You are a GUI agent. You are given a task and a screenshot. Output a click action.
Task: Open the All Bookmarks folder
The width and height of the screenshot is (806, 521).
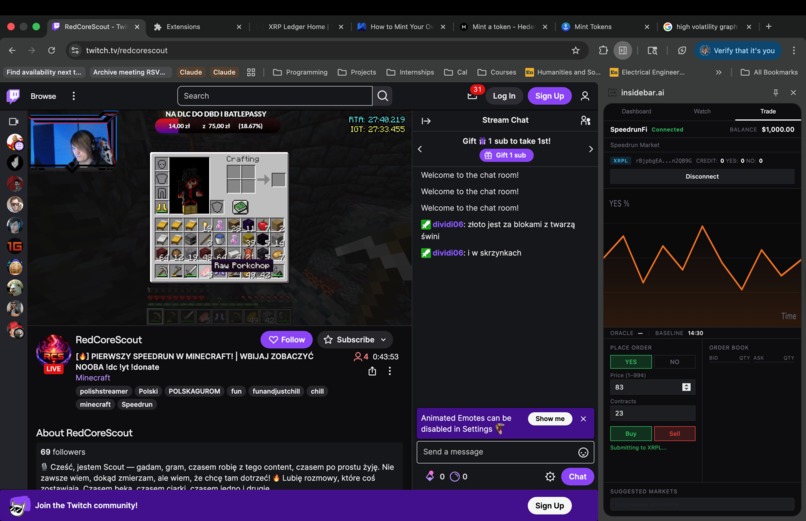[x=768, y=72]
